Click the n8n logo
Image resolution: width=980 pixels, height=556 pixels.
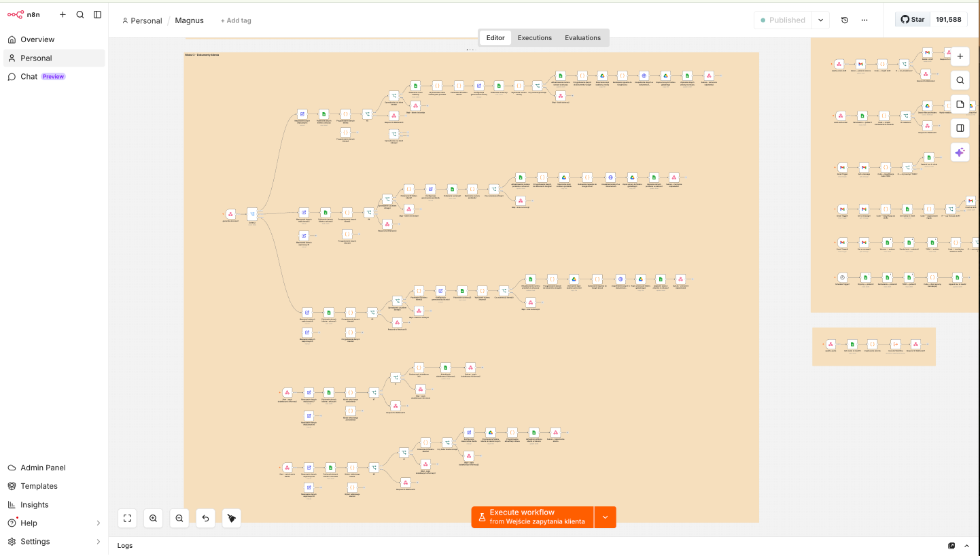(24, 14)
